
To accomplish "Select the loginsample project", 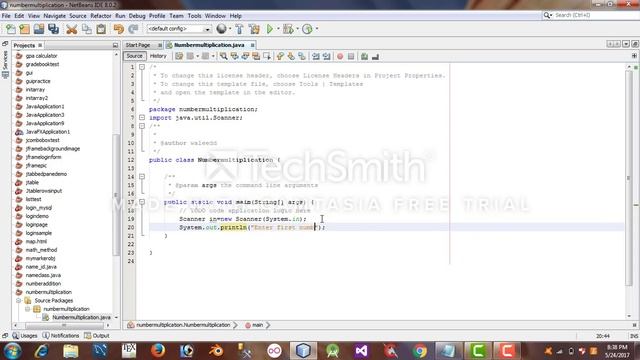I will 38,233.
